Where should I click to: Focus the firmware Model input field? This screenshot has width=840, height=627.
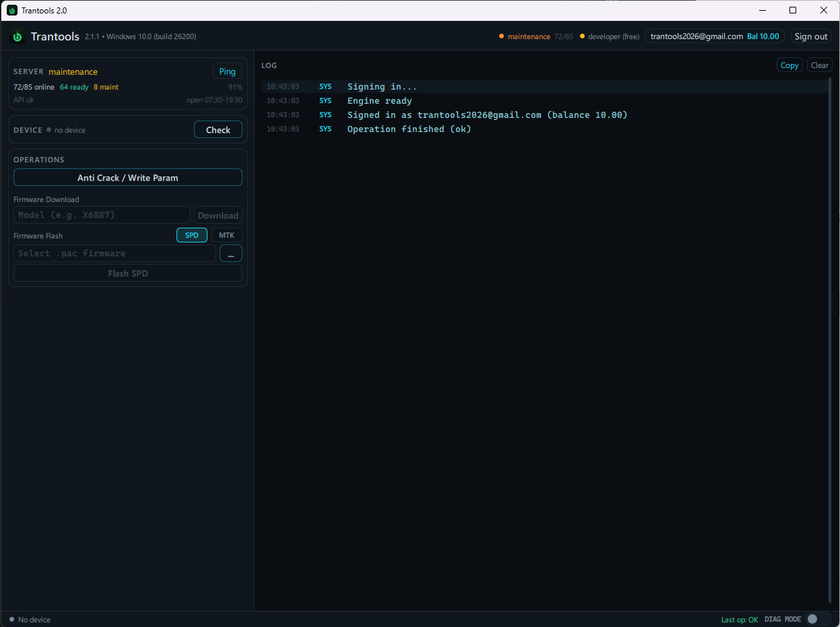click(x=102, y=215)
